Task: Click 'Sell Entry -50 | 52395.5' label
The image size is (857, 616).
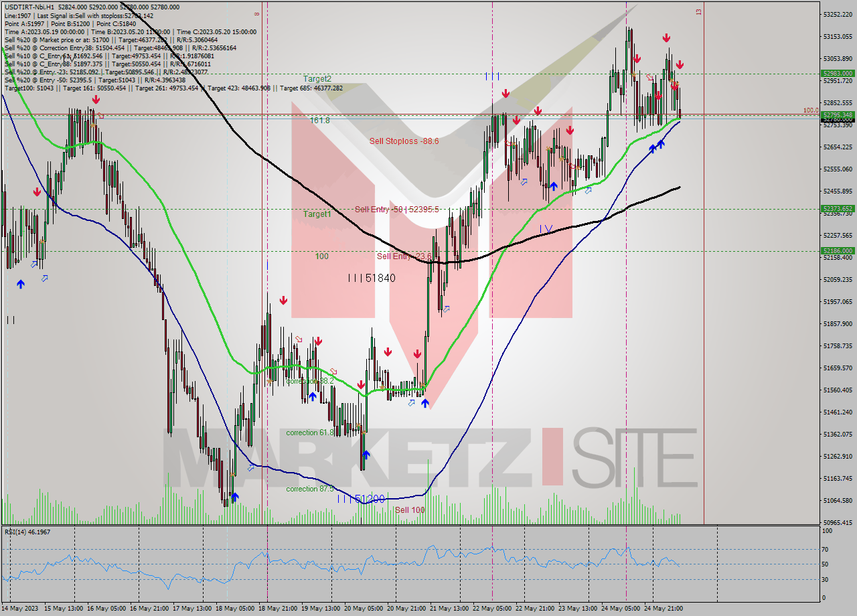Action: pyautogui.click(x=397, y=210)
